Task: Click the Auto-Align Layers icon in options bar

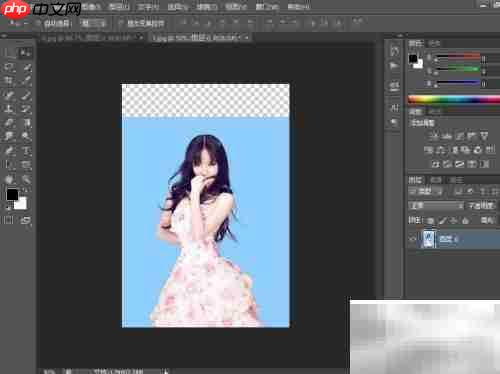Action: 357,22
